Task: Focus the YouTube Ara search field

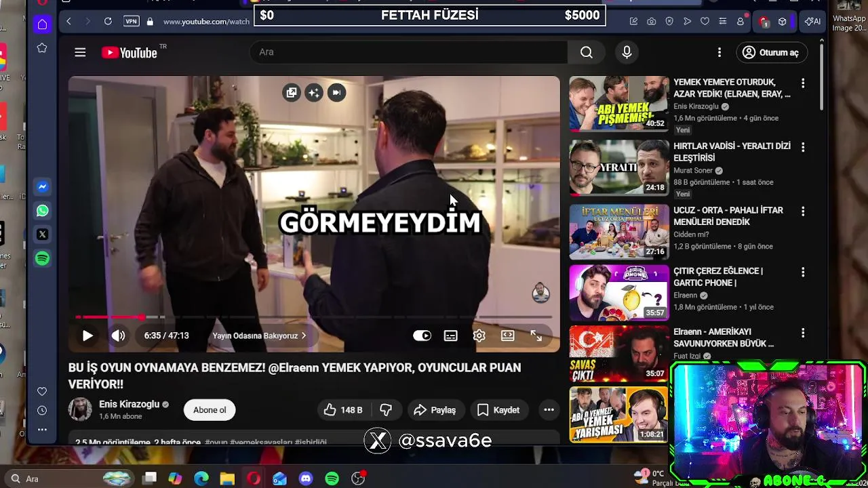Action: [x=408, y=52]
